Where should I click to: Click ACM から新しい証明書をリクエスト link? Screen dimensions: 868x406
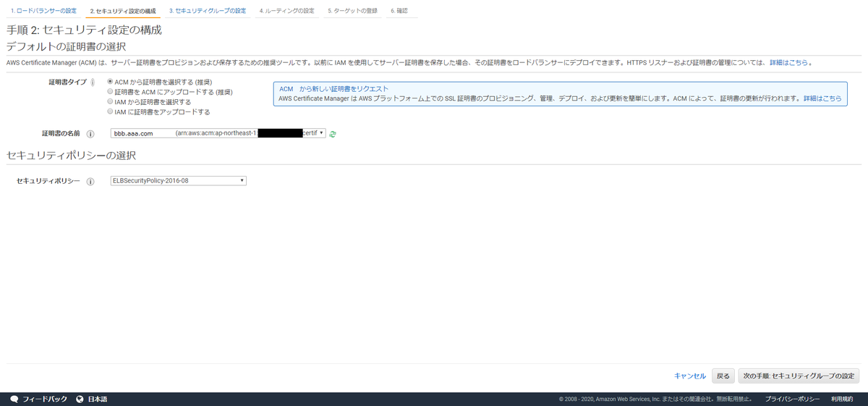[333, 88]
